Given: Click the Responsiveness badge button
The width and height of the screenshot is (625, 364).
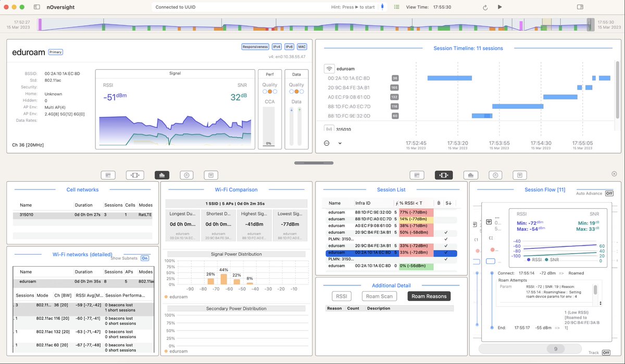Looking at the screenshot, I should point(255,46).
